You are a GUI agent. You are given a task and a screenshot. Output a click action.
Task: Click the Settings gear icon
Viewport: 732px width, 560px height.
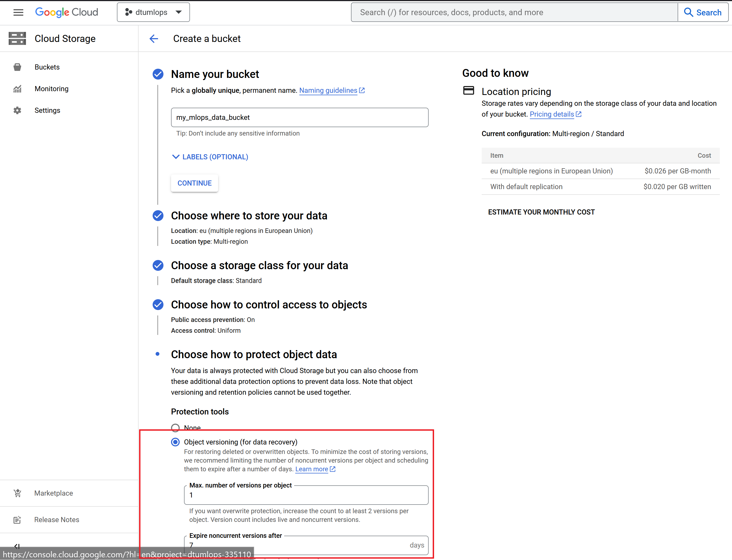coord(17,110)
